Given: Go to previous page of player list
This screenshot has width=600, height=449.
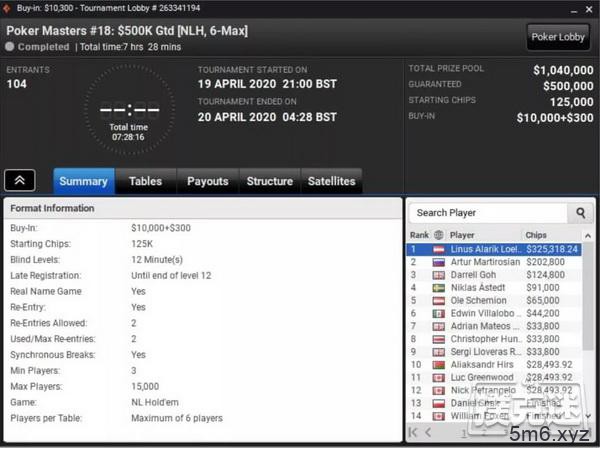Looking at the screenshot, I should coord(428,433).
